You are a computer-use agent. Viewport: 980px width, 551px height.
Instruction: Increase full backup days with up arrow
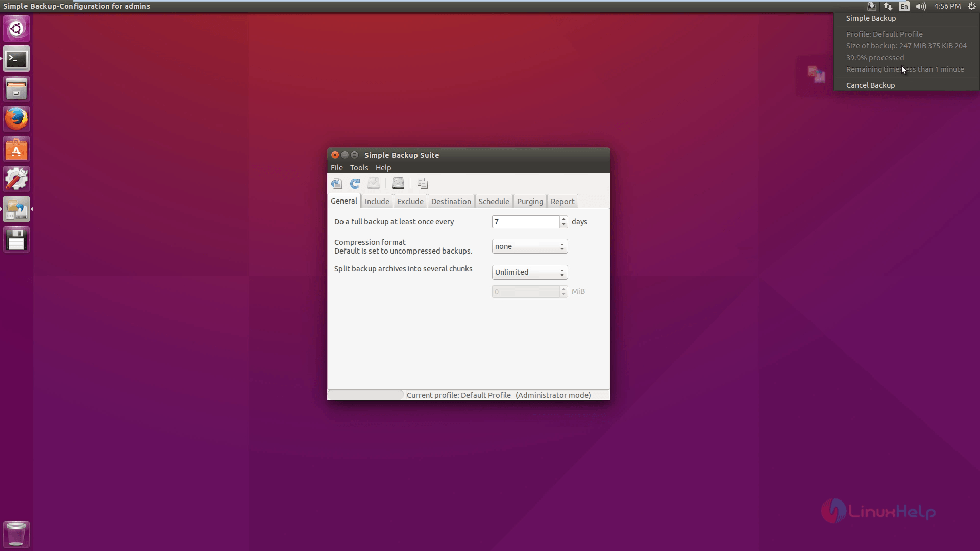pyautogui.click(x=564, y=219)
